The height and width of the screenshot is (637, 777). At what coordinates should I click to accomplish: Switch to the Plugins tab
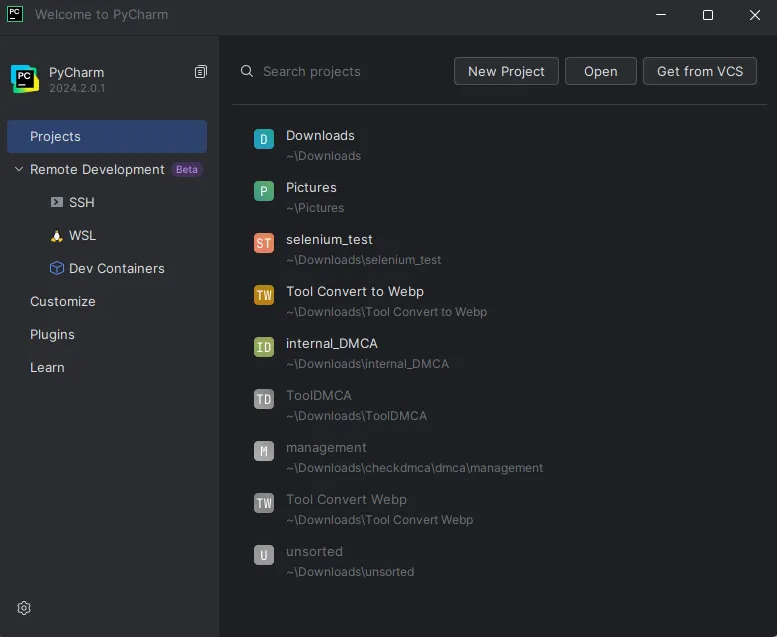(x=52, y=335)
